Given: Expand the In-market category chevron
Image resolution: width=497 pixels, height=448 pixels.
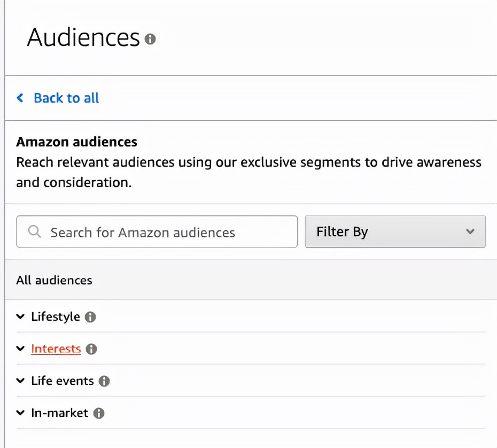Looking at the screenshot, I should (x=20, y=413).
